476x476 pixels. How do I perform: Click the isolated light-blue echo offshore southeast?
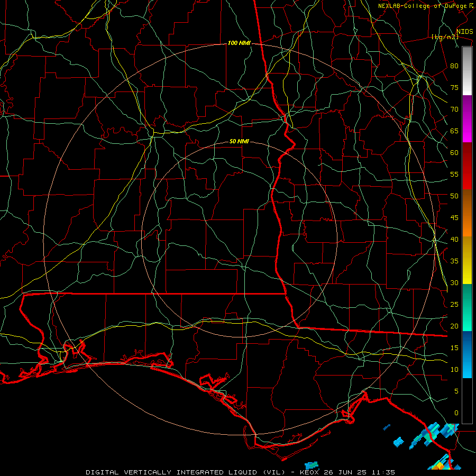[x=399, y=442]
